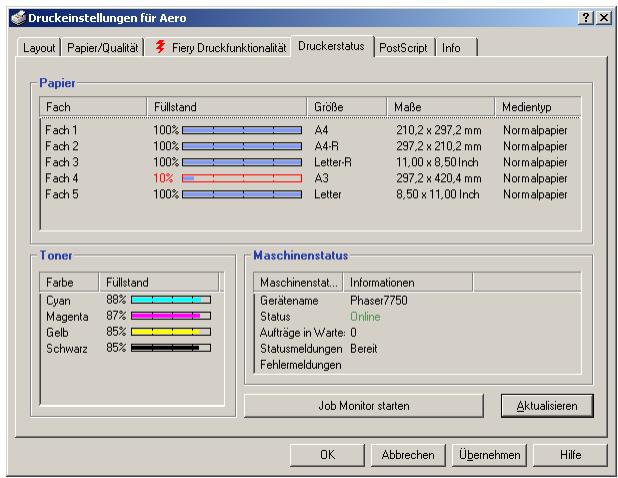Click the Schwarz toner level bar

point(171,348)
